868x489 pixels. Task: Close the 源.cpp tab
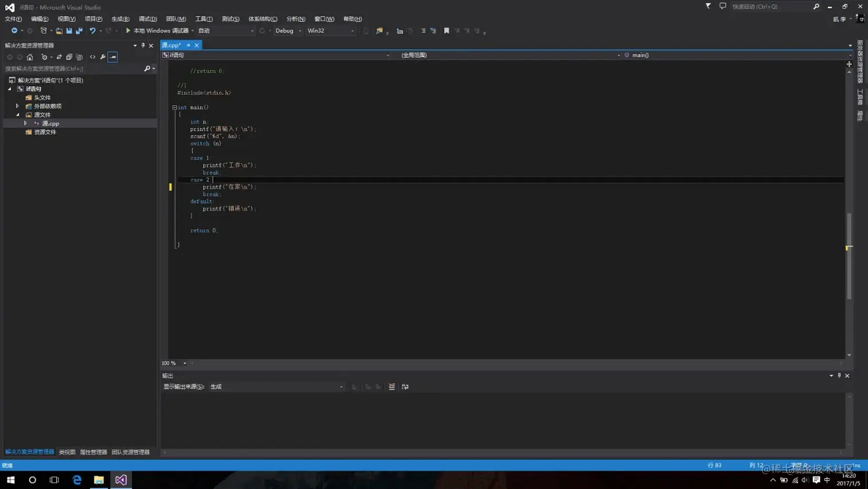(x=196, y=45)
